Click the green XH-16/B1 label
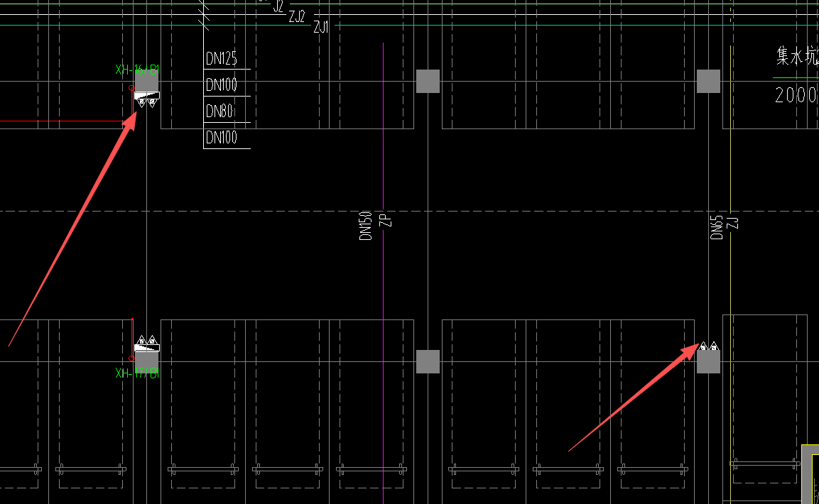Screen dimensions: 819x504 click(137, 70)
